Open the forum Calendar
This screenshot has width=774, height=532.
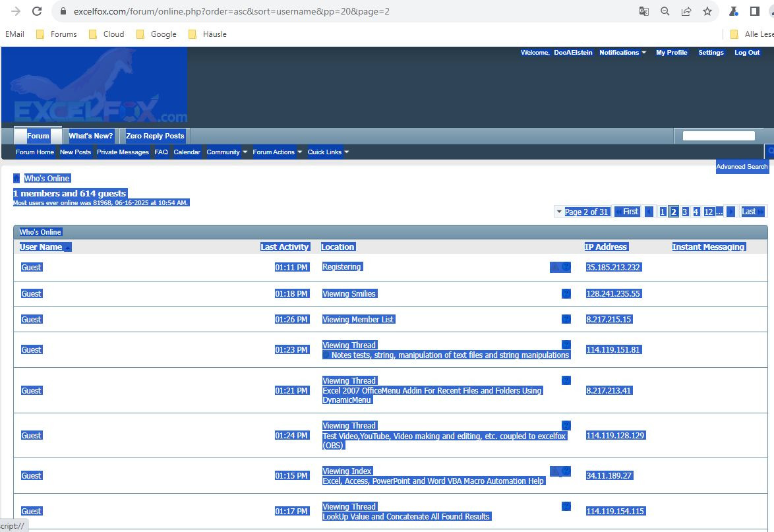(187, 152)
